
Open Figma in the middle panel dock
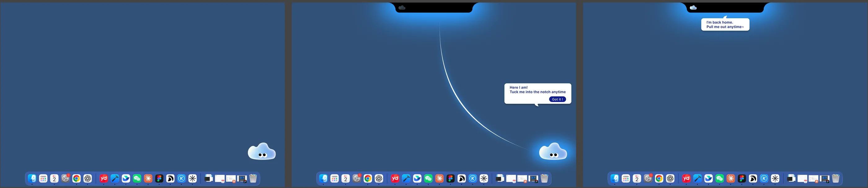point(450,178)
